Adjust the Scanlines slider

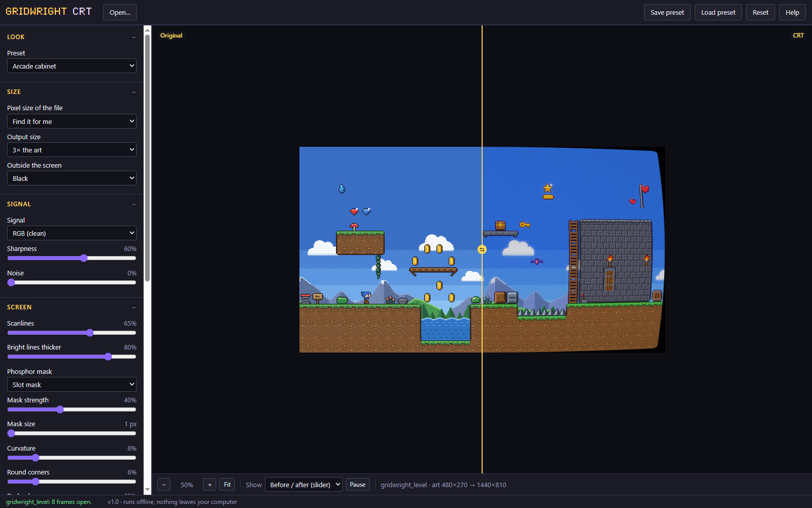pos(72,333)
